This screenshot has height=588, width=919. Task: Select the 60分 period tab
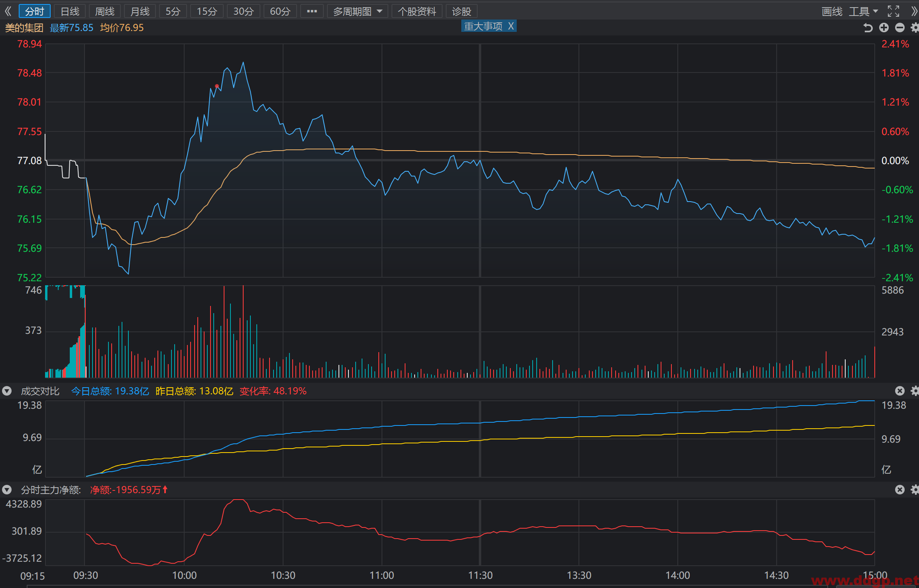click(280, 12)
